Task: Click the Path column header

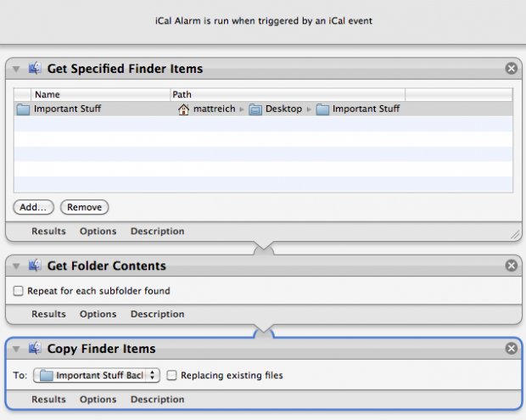Action: point(288,94)
